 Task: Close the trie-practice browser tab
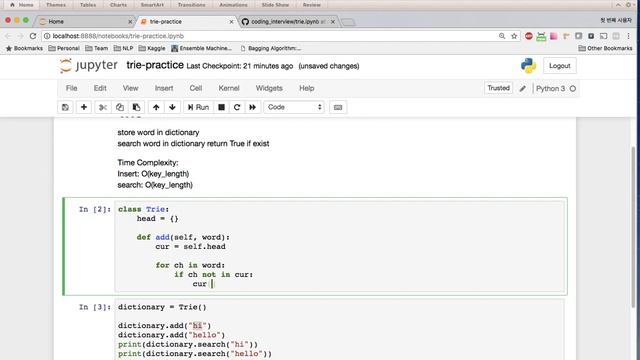[x=231, y=22]
